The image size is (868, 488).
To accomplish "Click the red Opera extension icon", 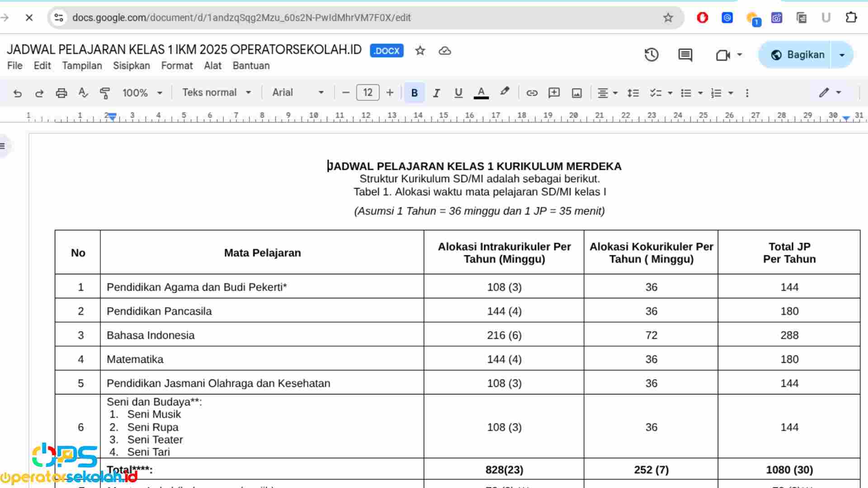I will pos(702,18).
